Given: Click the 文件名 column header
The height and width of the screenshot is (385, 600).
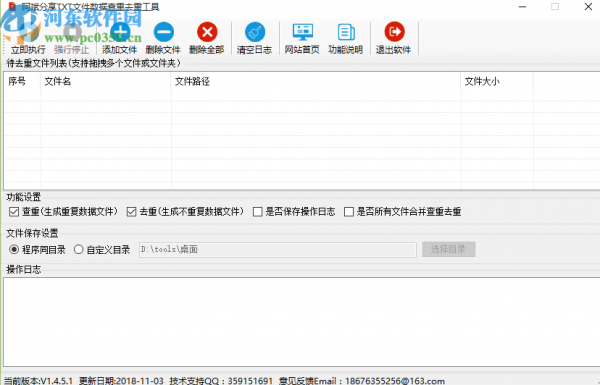Looking at the screenshot, I should click(106, 81).
